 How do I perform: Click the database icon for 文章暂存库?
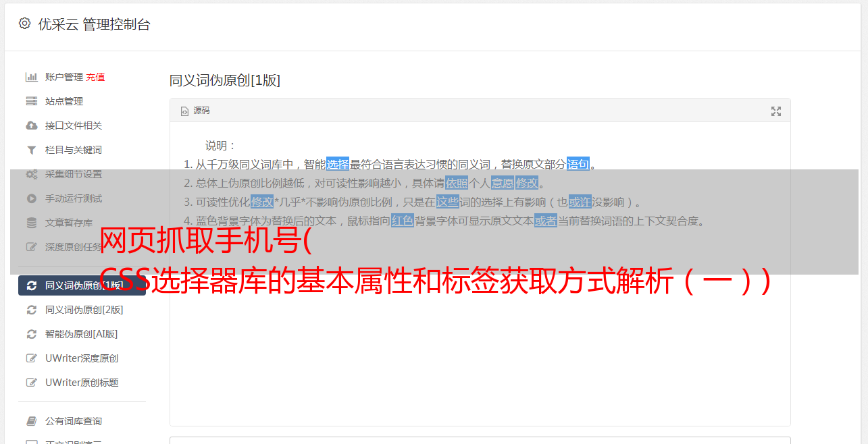pos(31,223)
